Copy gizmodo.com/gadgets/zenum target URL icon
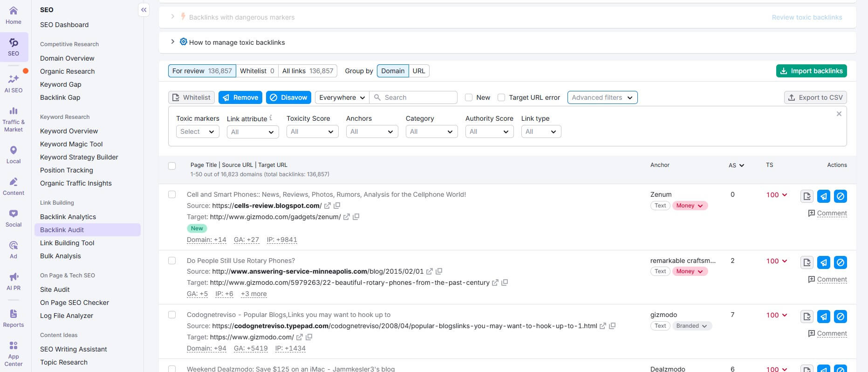This screenshot has width=868, height=372. [x=356, y=217]
